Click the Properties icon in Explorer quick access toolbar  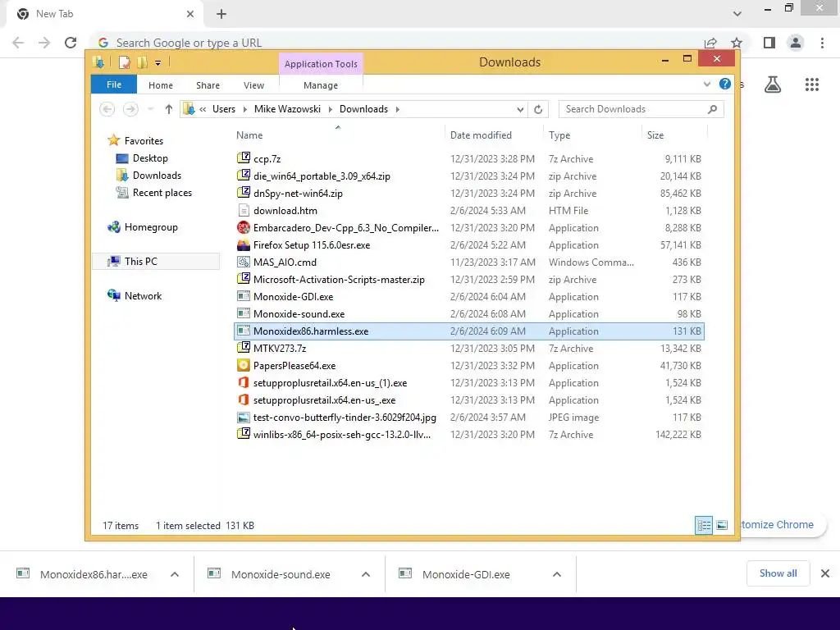[x=125, y=62]
